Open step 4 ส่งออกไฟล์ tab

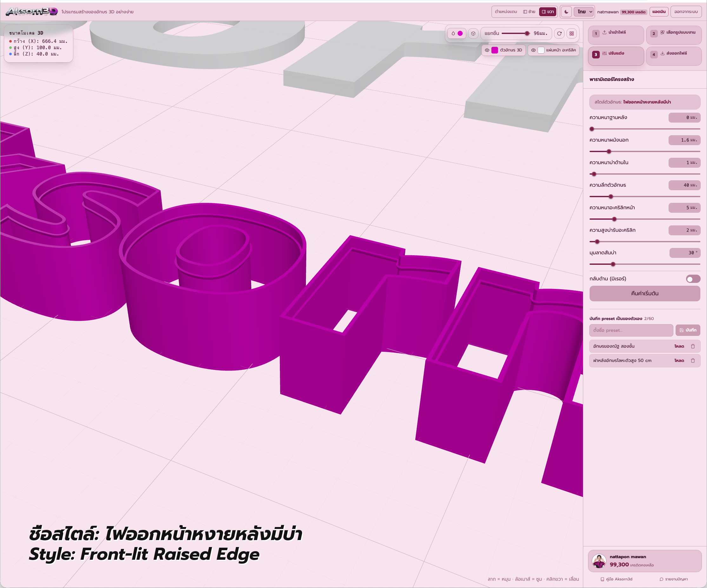pos(674,56)
